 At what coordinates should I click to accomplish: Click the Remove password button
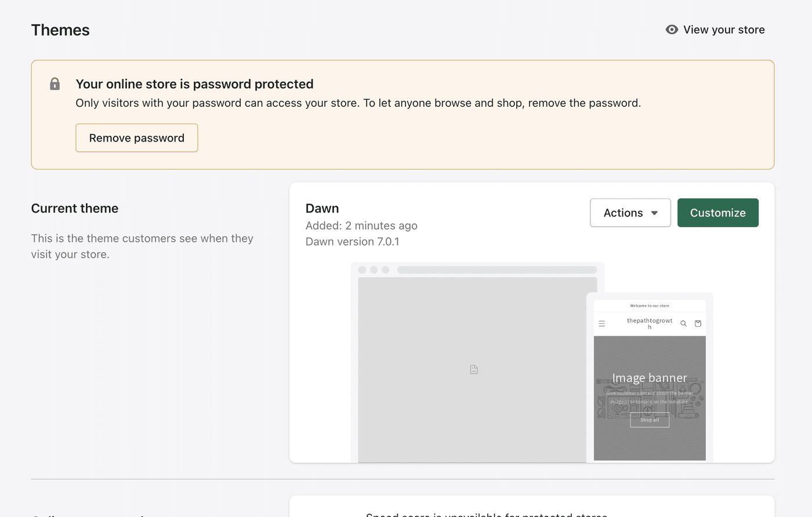(137, 138)
